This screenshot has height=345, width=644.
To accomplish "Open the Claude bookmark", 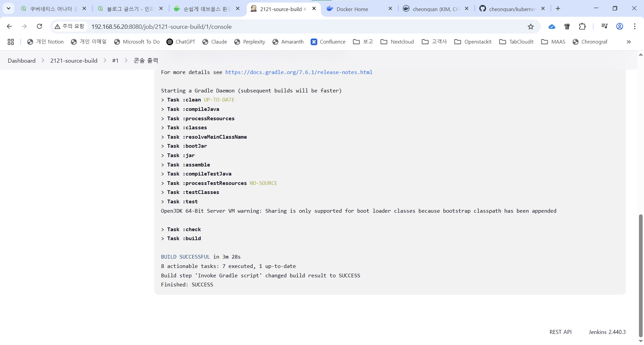I will [215, 42].
